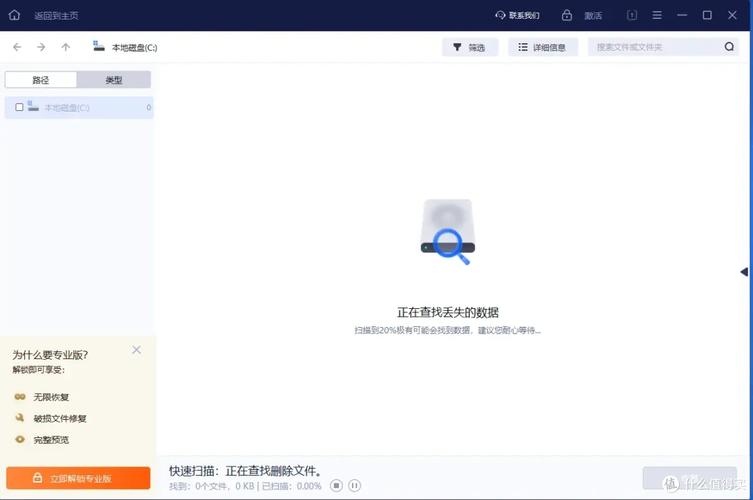Tick the 本地磁盘(C) checkbox

click(x=19, y=107)
